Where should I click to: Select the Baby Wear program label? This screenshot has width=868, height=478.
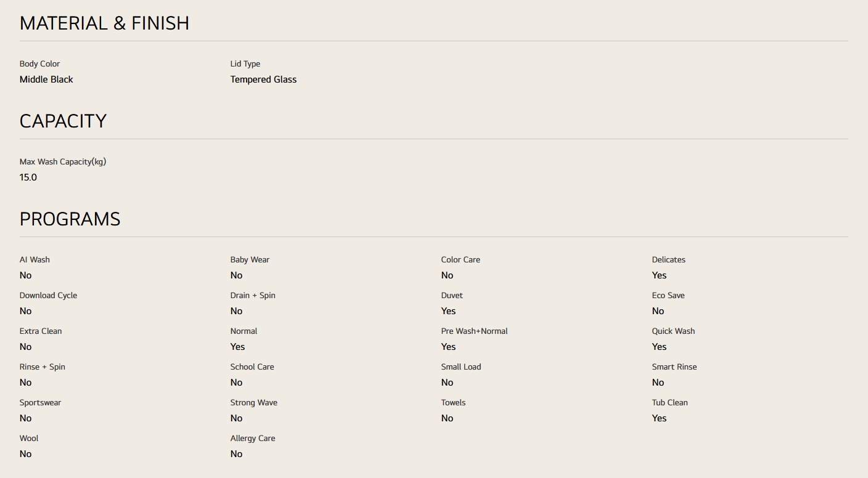(x=250, y=260)
